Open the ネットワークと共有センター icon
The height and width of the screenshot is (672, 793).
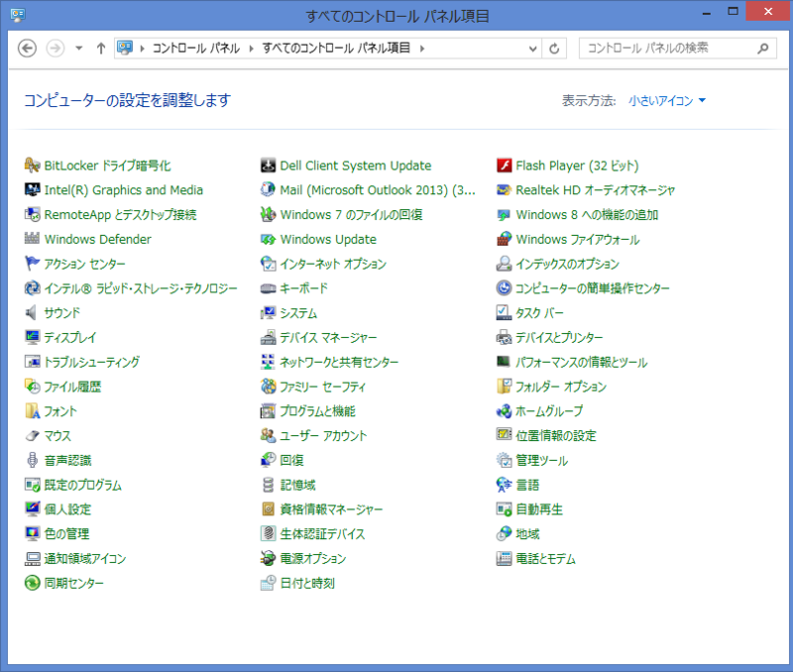tap(268, 362)
